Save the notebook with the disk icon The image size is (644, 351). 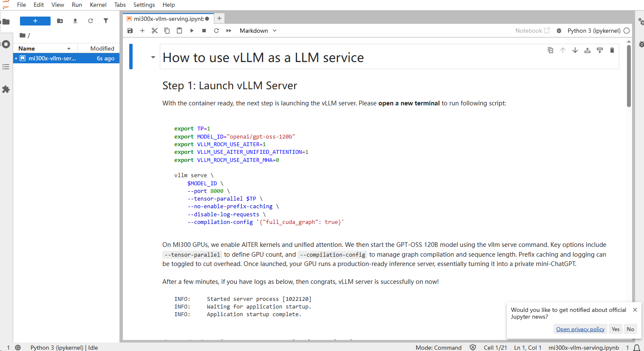pyautogui.click(x=130, y=31)
